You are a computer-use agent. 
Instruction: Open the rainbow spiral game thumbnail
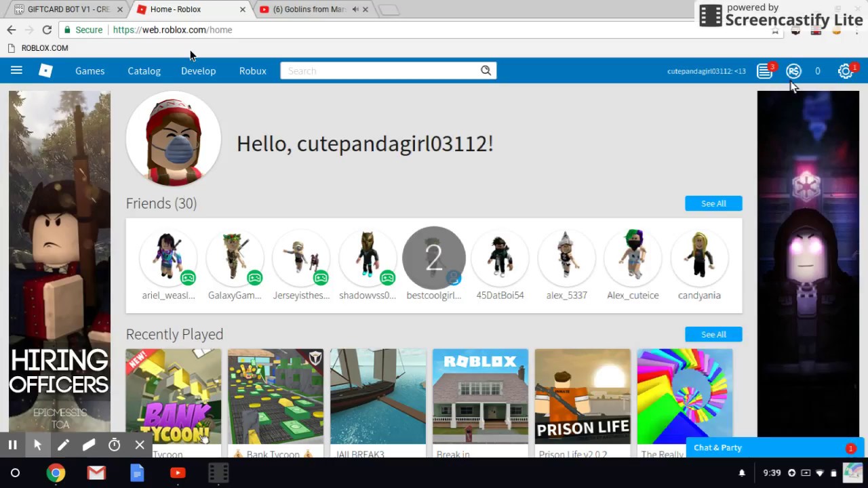685,396
